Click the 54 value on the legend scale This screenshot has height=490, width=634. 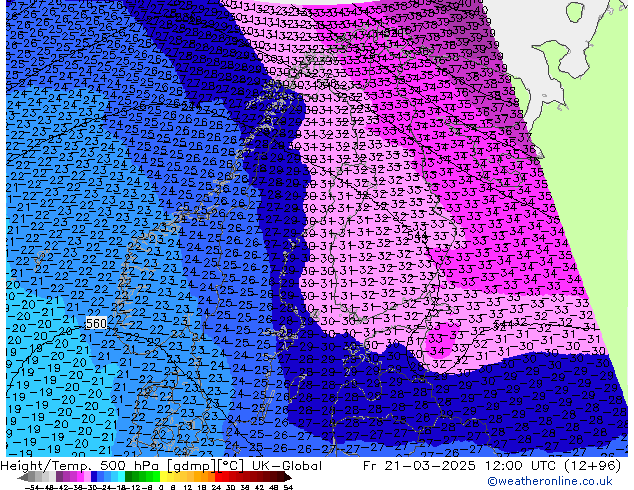pyautogui.click(x=288, y=488)
